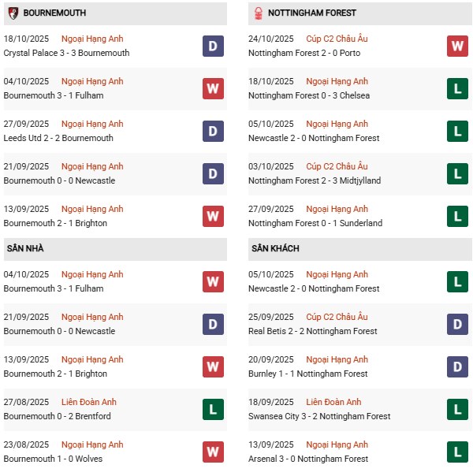Click the L badge for Nottingham Forest 2-3 Midtjylland
This screenshot has width=473, height=476.
458,174
